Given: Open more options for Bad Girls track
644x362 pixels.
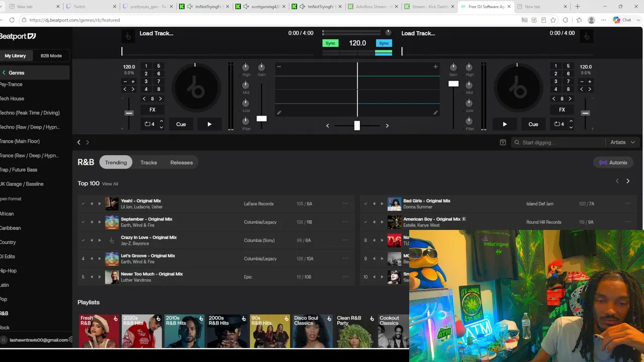Looking at the screenshot, I should (x=628, y=204).
